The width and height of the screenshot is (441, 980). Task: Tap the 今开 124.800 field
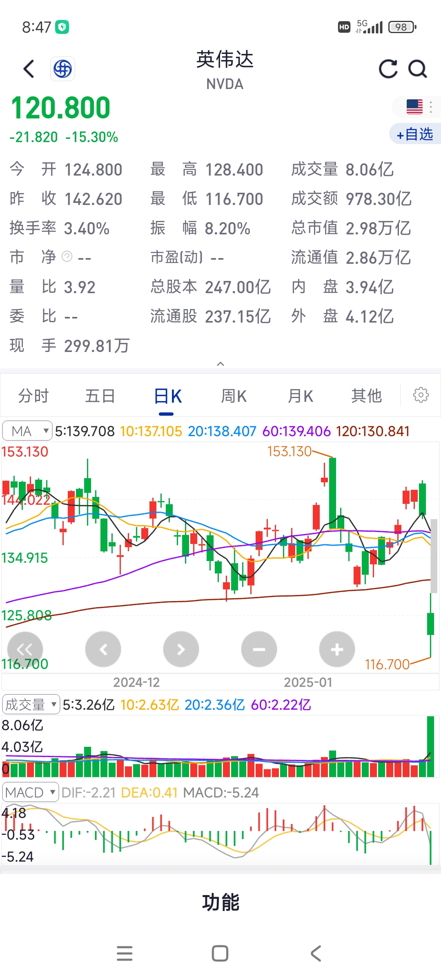(66, 169)
